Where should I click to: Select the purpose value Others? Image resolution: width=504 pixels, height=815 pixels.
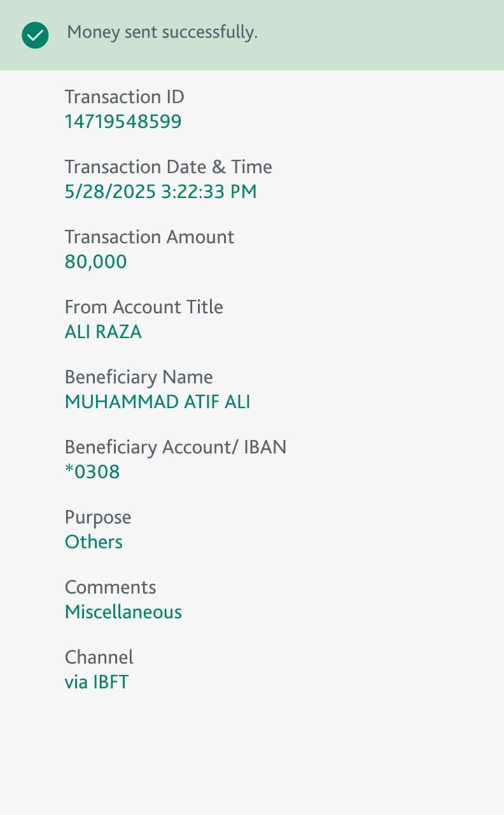tap(94, 542)
